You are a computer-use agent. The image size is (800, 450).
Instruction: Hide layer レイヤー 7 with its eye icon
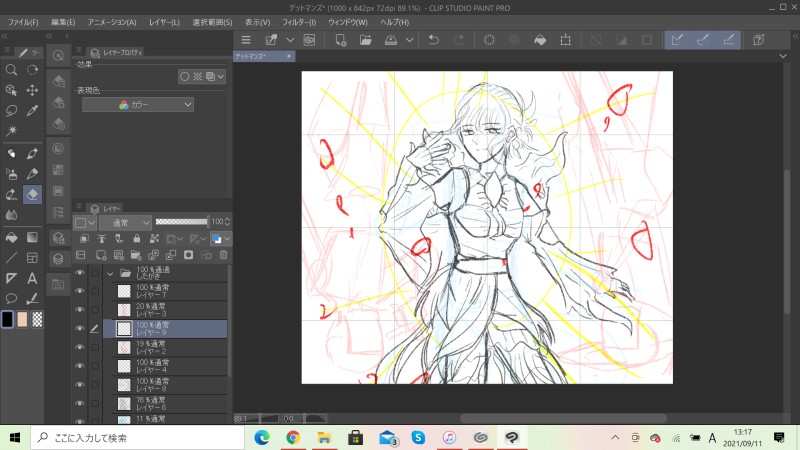tap(80, 291)
